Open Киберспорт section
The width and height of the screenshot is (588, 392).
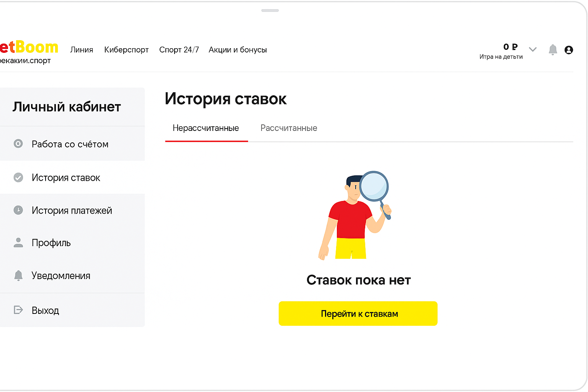tap(126, 50)
